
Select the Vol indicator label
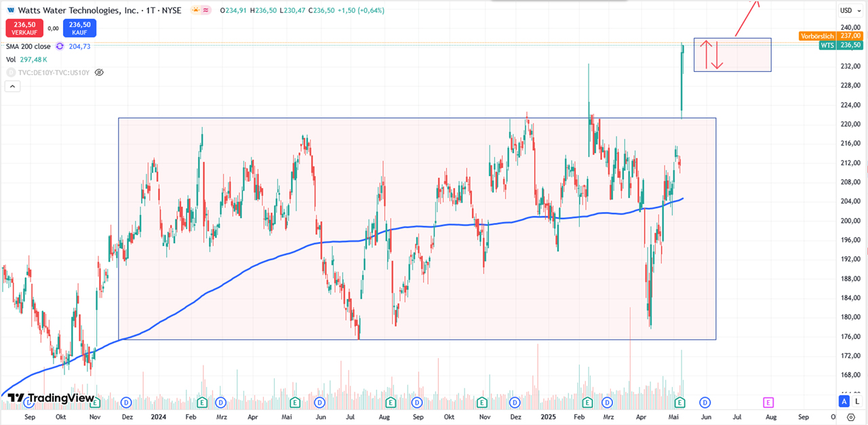point(11,60)
